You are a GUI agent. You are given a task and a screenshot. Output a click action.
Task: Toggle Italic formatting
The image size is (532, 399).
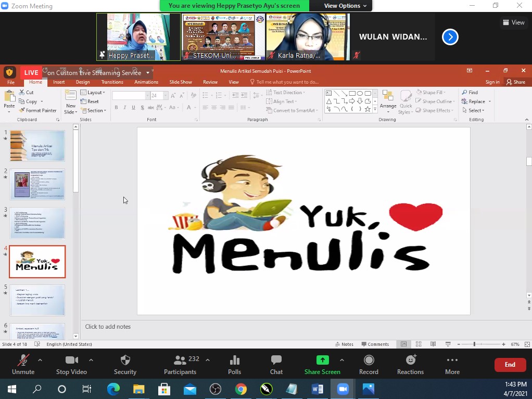[124, 108]
